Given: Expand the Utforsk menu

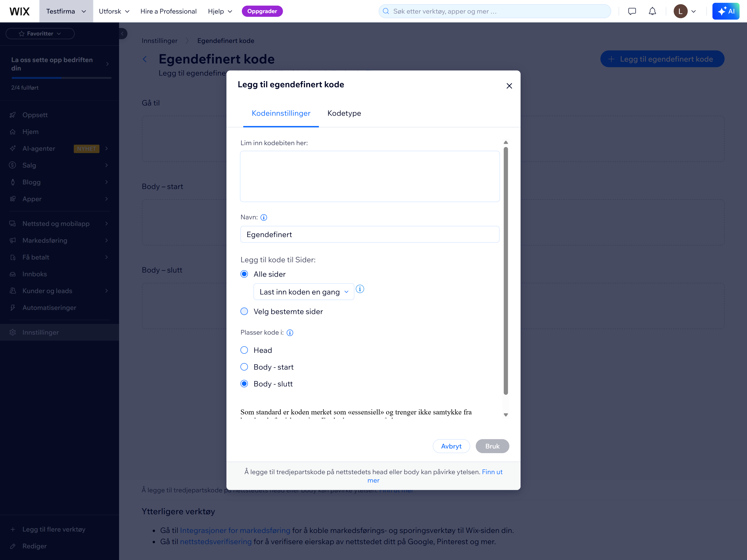Looking at the screenshot, I should click(114, 11).
